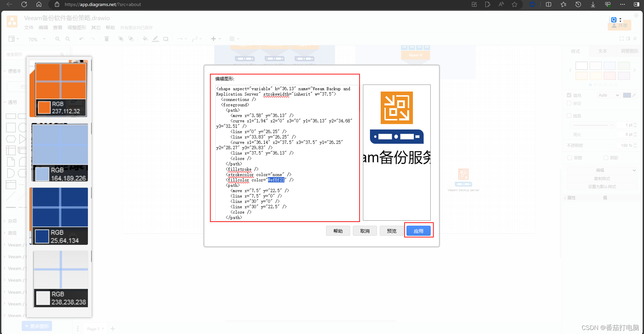Screen dimensions: 644x334
Task: Open the 编辑 dropdown in format panel
Action: coord(602,170)
